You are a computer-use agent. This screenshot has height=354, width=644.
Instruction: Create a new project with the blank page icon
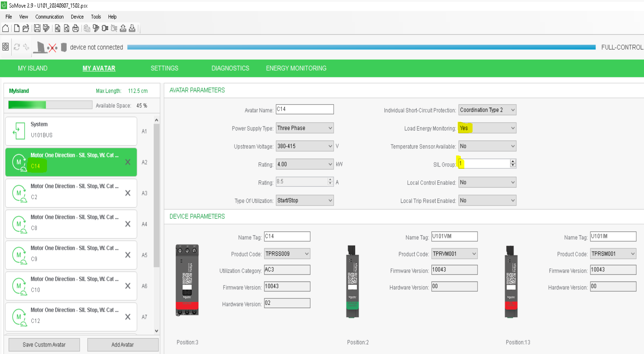pyautogui.click(x=16, y=28)
